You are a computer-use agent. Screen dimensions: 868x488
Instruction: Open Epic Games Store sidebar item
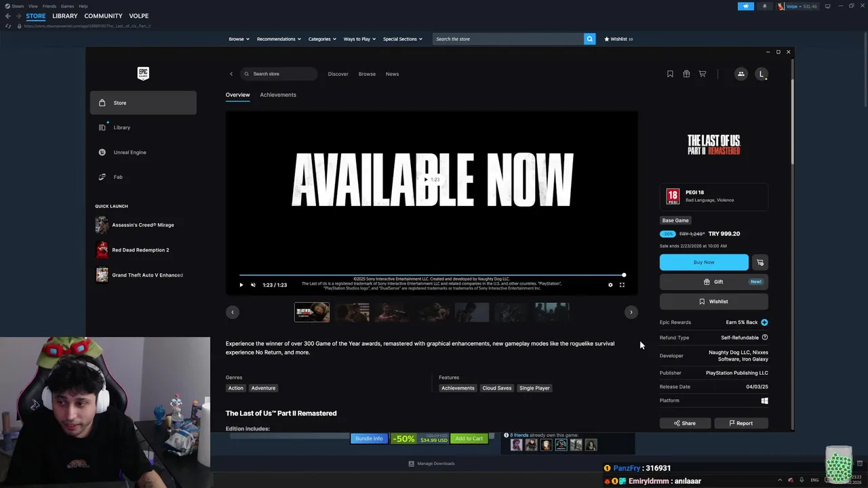(x=143, y=103)
